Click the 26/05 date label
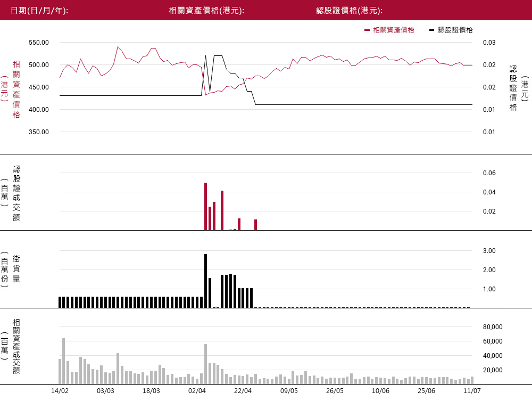532x400 pixels. [x=335, y=390]
